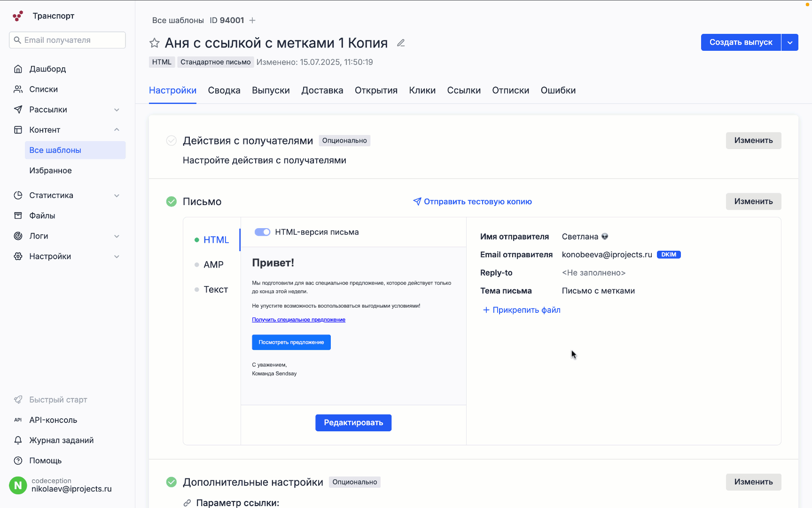Go to the Ссылки tab

(x=464, y=90)
